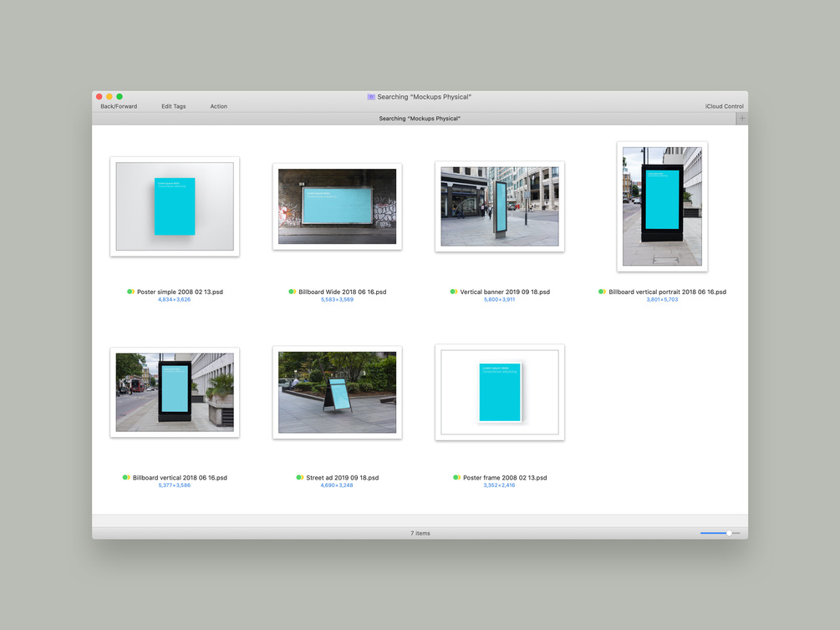Image resolution: width=840 pixels, height=630 pixels.
Task: Open the Action toolbar menu
Action: coord(219,106)
